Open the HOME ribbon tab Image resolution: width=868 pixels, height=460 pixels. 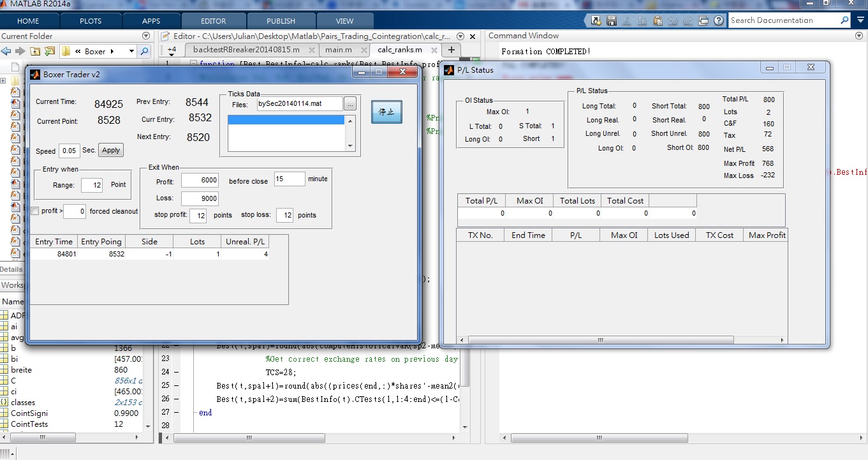[28, 21]
